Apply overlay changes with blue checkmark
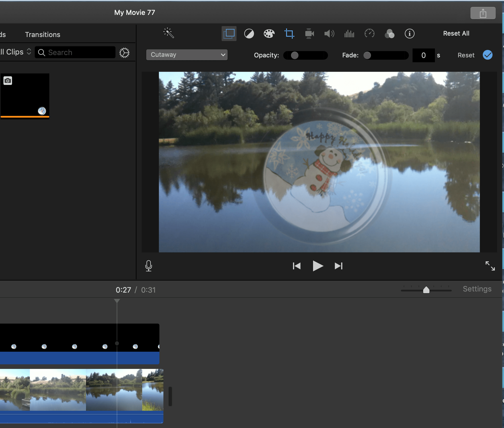 [487, 55]
